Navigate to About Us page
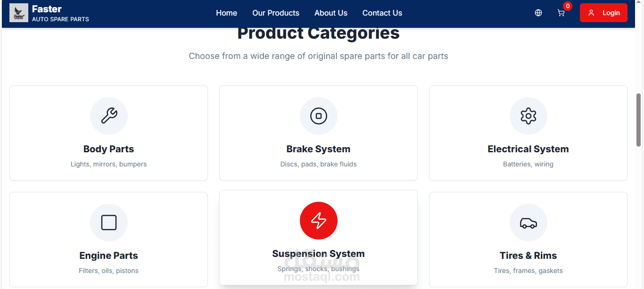Viewport: 644px width, 289px height. point(331,13)
